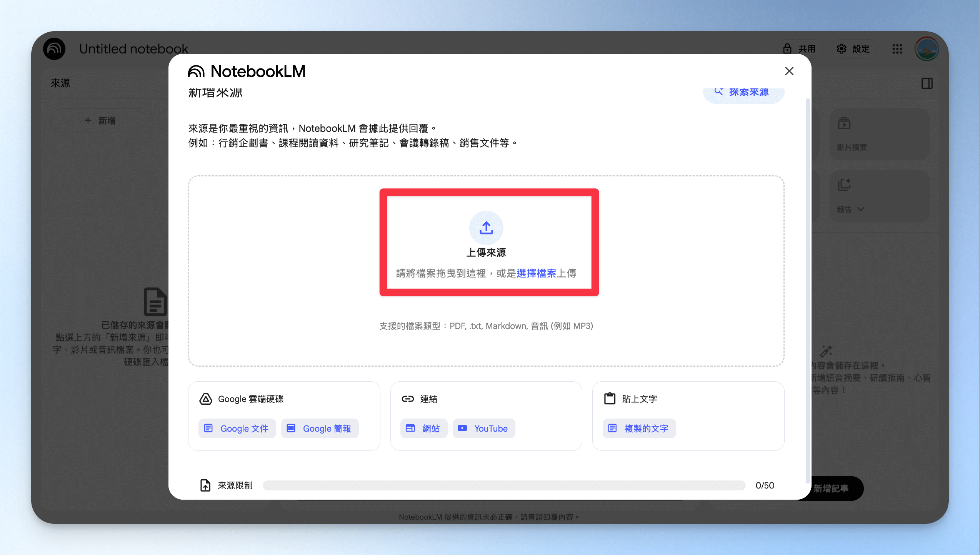
Task: Select the Google 簡報 source option
Action: [x=320, y=428]
